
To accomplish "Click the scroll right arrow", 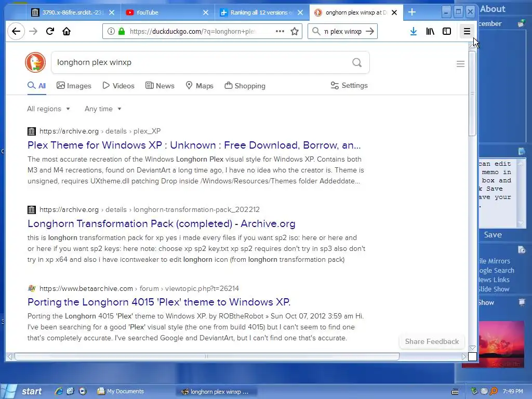I will [464, 356].
